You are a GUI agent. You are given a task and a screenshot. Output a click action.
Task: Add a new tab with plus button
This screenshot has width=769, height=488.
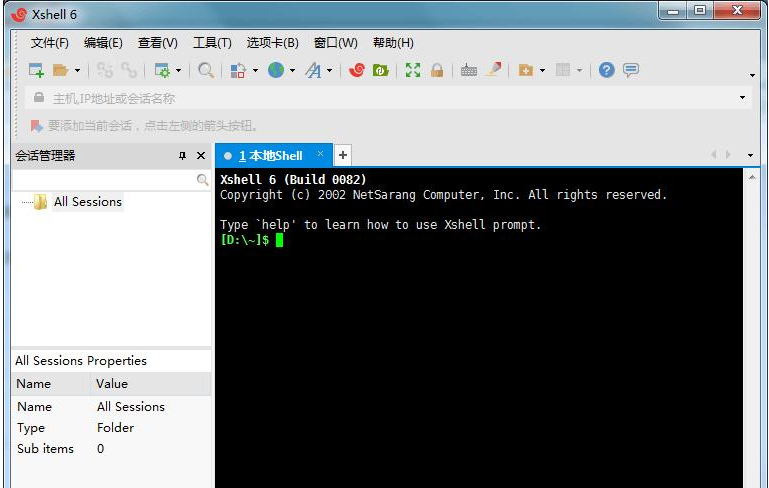click(x=343, y=155)
